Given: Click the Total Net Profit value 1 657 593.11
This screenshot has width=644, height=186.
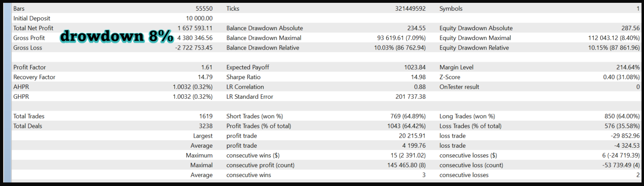Looking at the screenshot, I should pyautogui.click(x=195, y=28).
